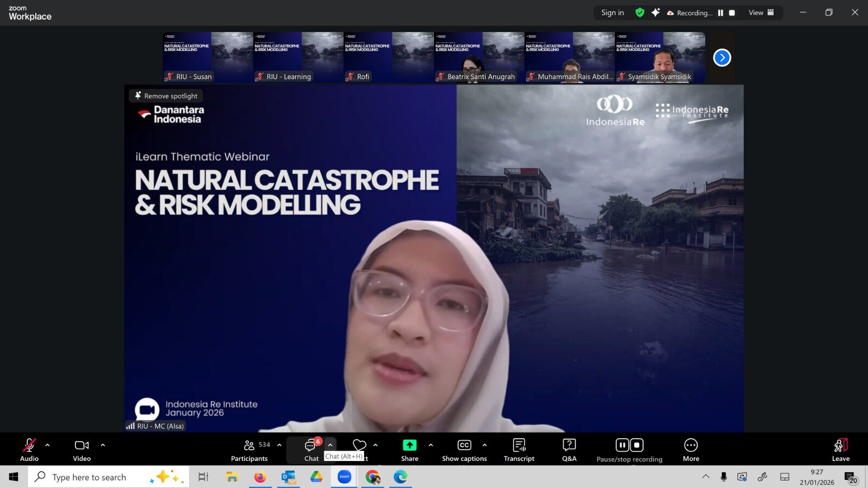Stop the recording from the top bar

click(x=732, y=12)
